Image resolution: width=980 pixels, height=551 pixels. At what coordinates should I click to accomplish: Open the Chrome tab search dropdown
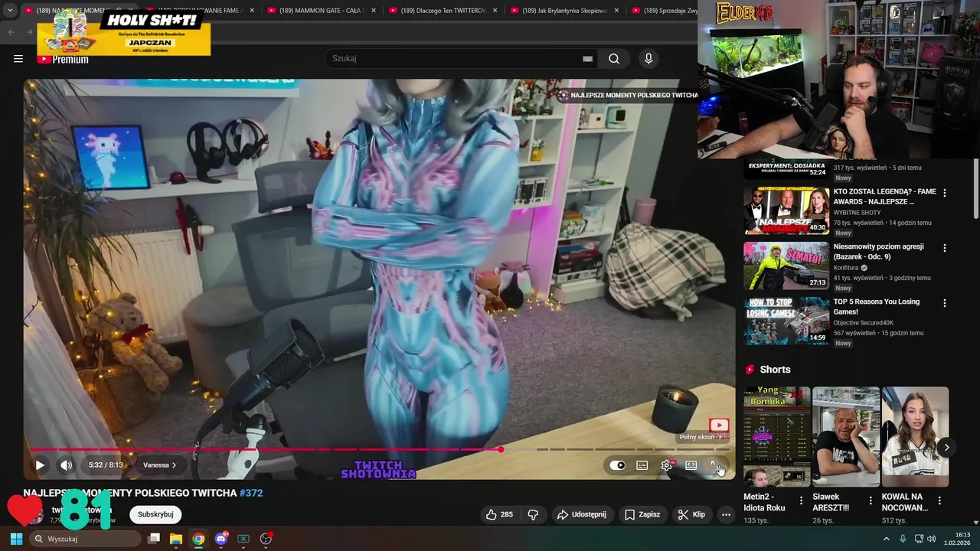click(x=10, y=11)
